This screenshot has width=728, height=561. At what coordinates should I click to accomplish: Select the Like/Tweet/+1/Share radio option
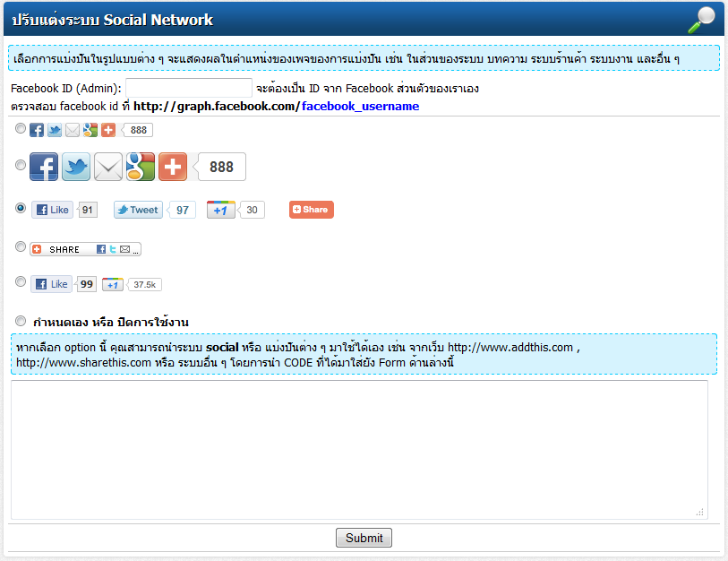(x=20, y=208)
